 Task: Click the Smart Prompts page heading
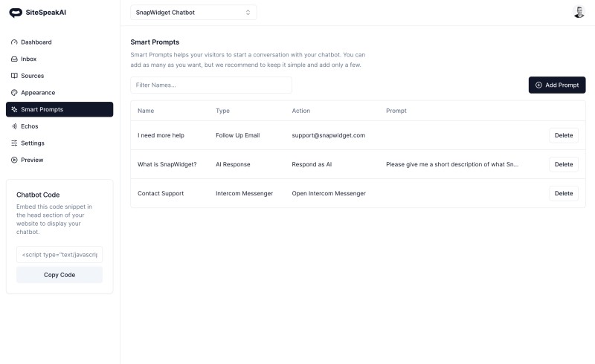[x=155, y=42]
